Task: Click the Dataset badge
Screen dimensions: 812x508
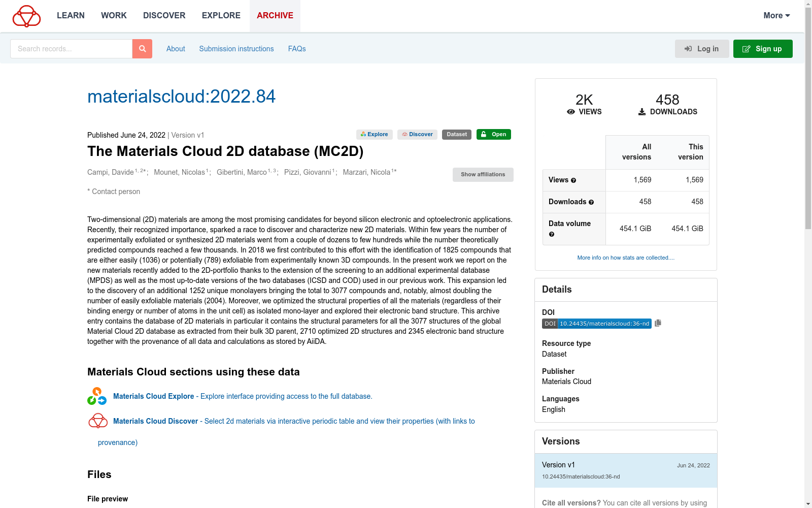Action: point(457,135)
